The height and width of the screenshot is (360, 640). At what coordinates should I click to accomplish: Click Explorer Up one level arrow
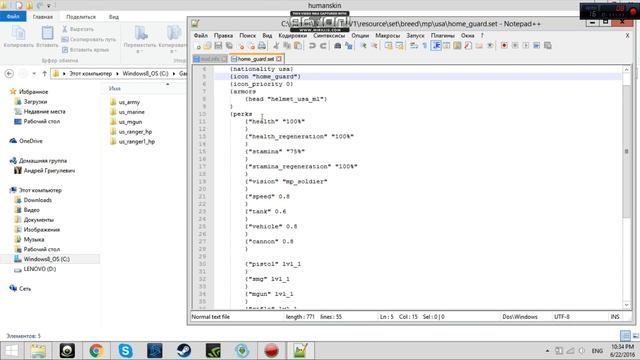44,73
